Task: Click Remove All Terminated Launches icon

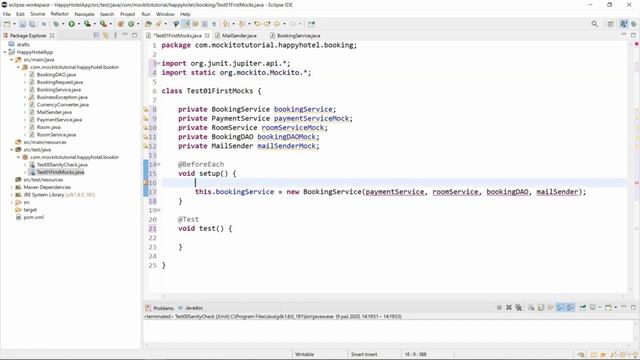Action: [519, 307]
